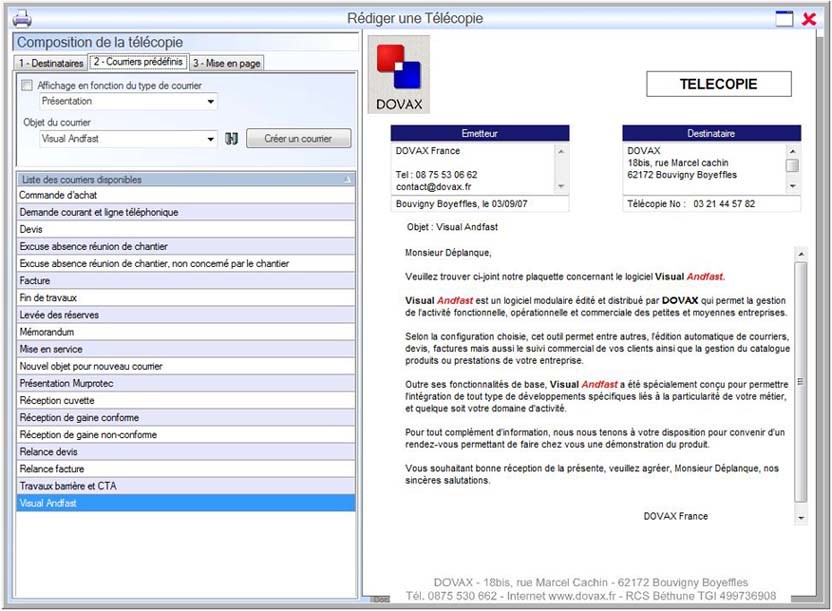Select Travaux barrière et CTA row
The image size is (832, 611).
186,486
